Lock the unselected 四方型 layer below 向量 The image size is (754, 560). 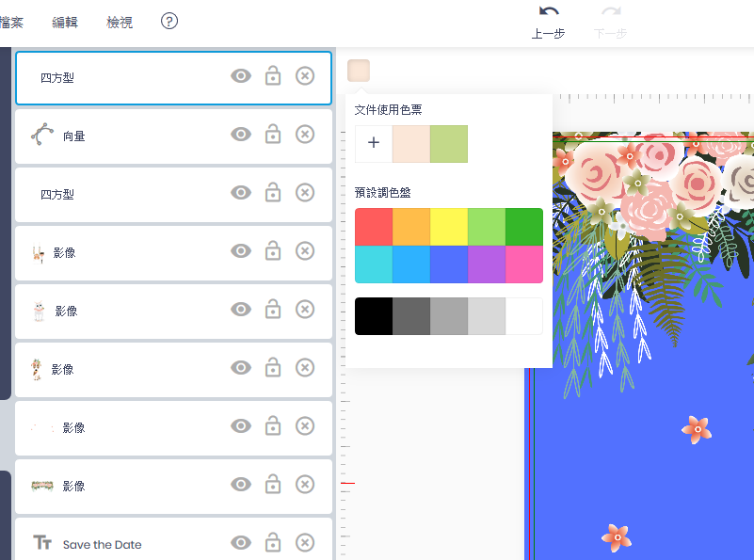pyautogui.click(x=273, y=192)
